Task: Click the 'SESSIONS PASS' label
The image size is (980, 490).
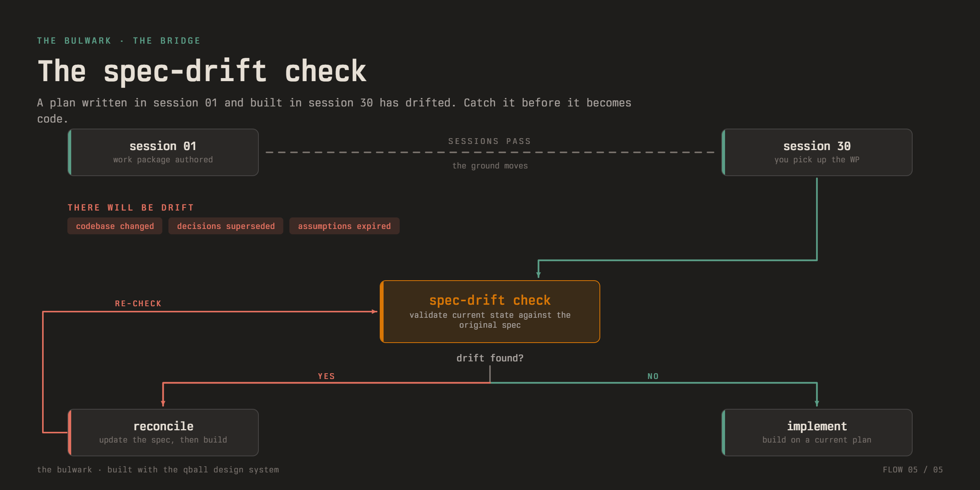Action: point(490,141)
